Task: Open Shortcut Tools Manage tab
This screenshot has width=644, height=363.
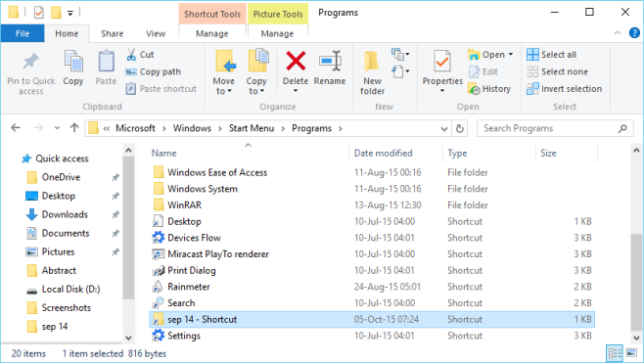Action: pos(212,33)
